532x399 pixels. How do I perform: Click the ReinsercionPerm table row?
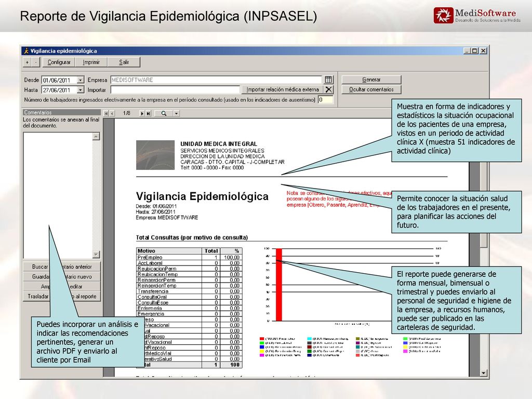click(189, 280)
